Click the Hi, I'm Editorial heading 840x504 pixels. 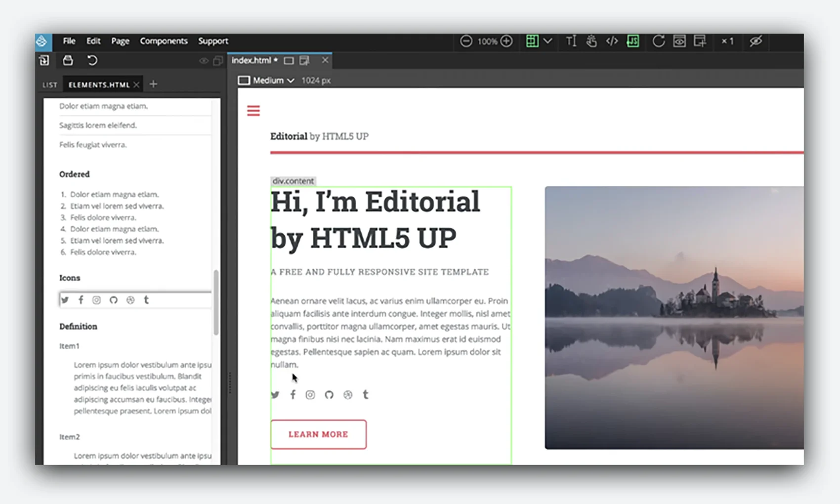point(375,220)
